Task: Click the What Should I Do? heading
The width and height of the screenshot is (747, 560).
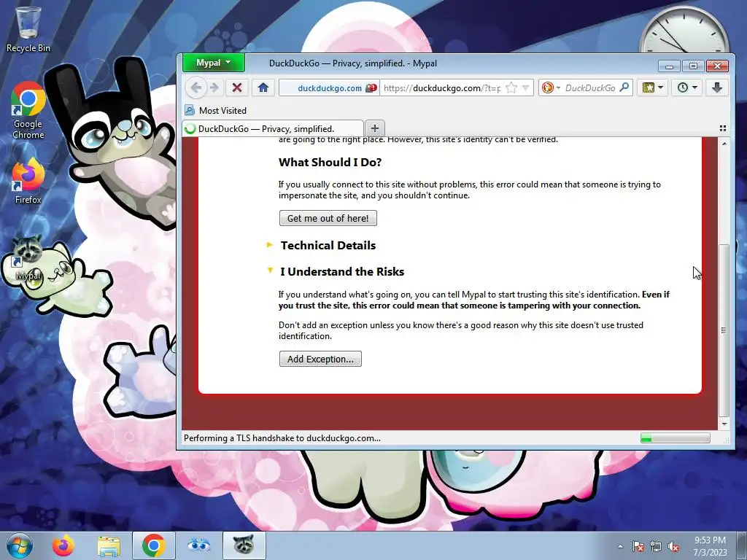Action: [330, 163]
